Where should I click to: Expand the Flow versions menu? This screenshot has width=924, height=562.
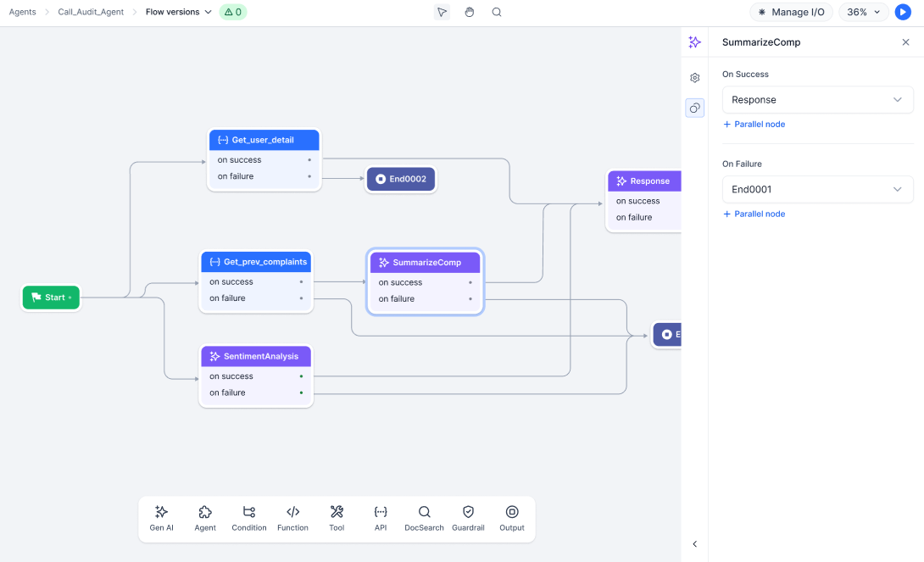pos(178,13)
